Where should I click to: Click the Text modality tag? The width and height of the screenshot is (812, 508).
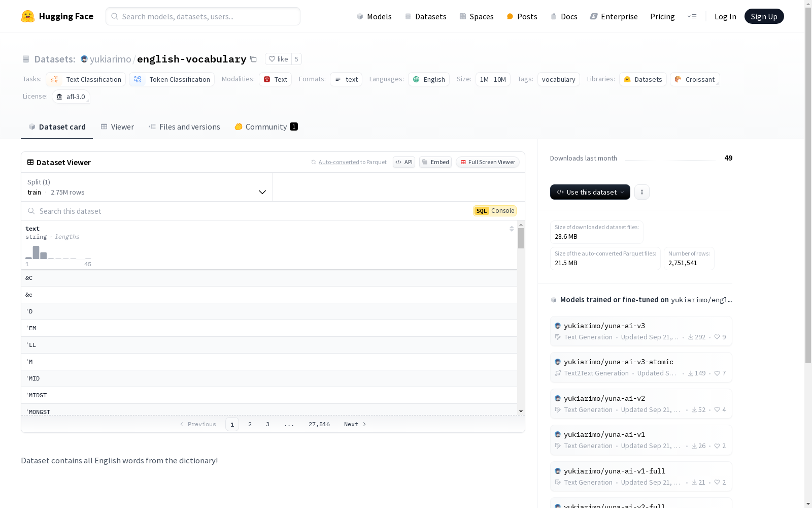point(275,79)
